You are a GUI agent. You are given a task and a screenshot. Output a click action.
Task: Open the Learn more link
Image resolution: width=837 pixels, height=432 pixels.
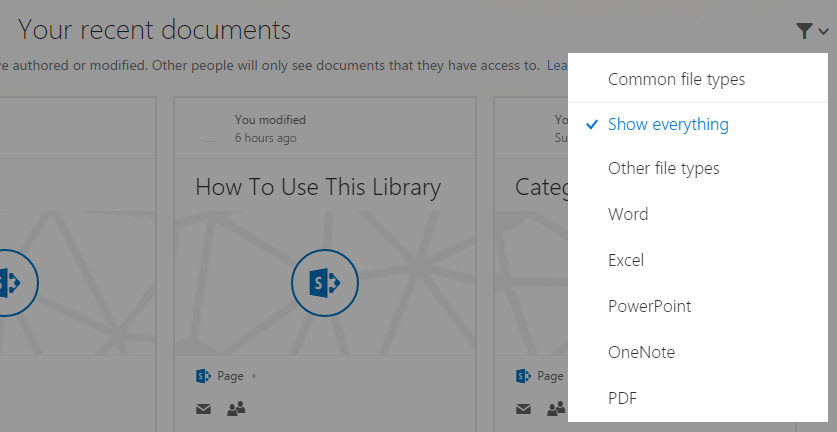pyautogui.click(x=556, y=66)
